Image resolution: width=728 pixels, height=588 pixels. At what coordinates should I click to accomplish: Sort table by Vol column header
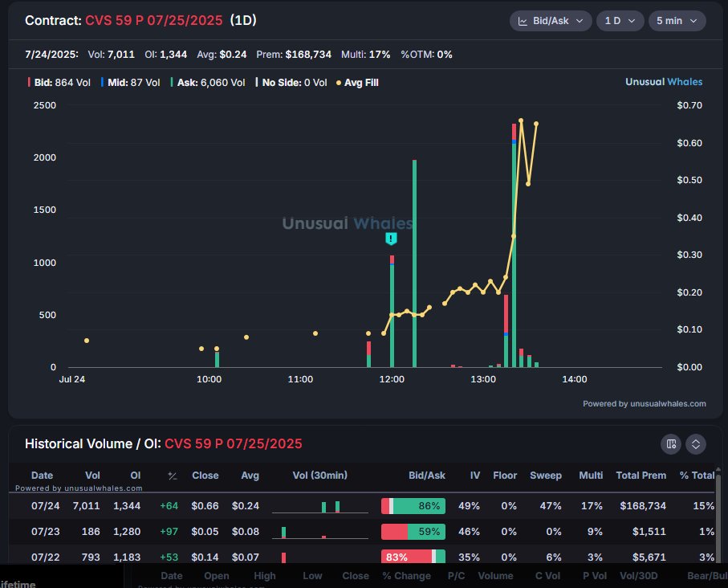92,476
